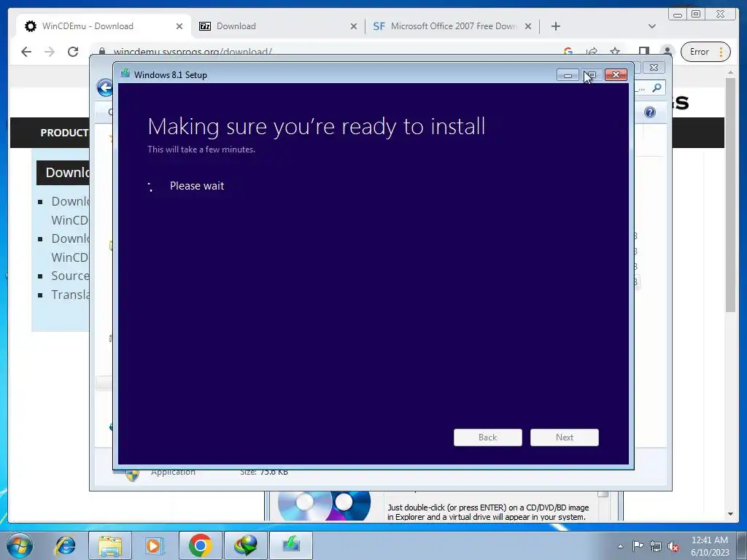747x560 pixels.
Task: Switch to Chrome in the taskbar
Action: (200, 545)
